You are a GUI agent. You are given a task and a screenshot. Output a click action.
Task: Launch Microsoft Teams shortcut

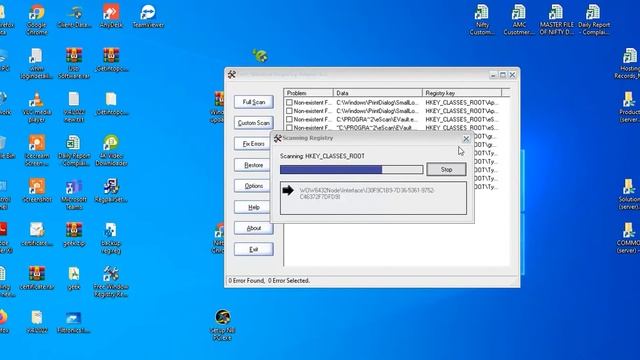point(74,195)
